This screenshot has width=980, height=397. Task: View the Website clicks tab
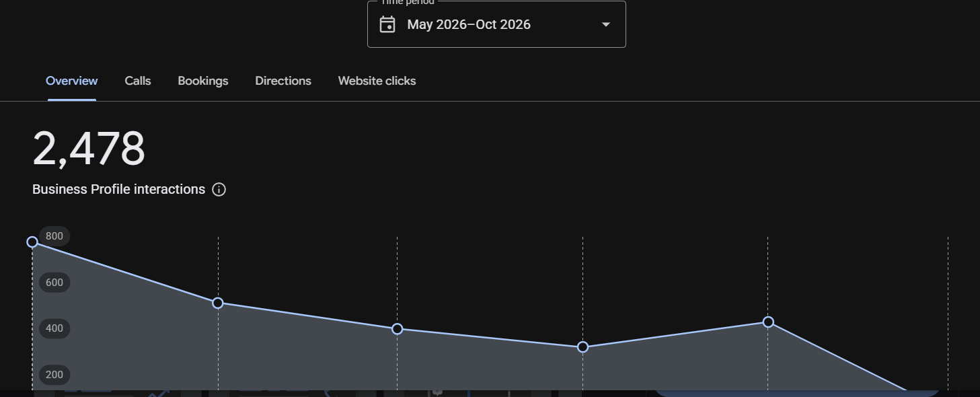click(377, 81)
